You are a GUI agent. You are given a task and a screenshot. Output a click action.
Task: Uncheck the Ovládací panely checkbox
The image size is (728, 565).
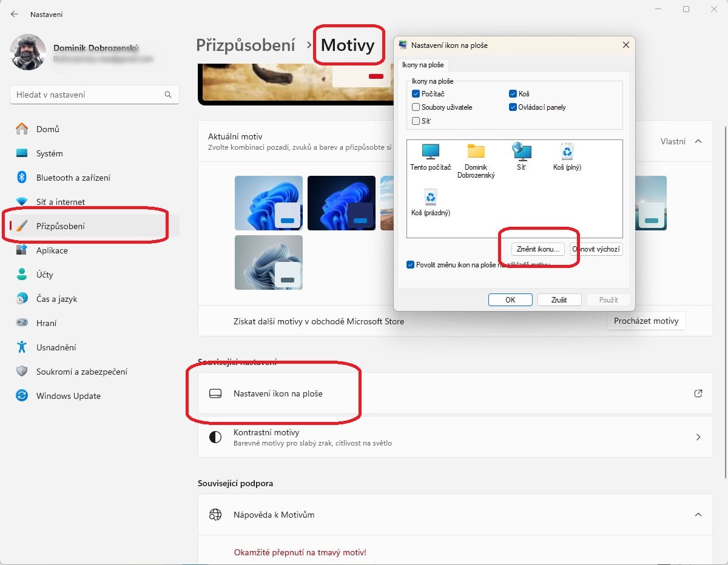512,107
